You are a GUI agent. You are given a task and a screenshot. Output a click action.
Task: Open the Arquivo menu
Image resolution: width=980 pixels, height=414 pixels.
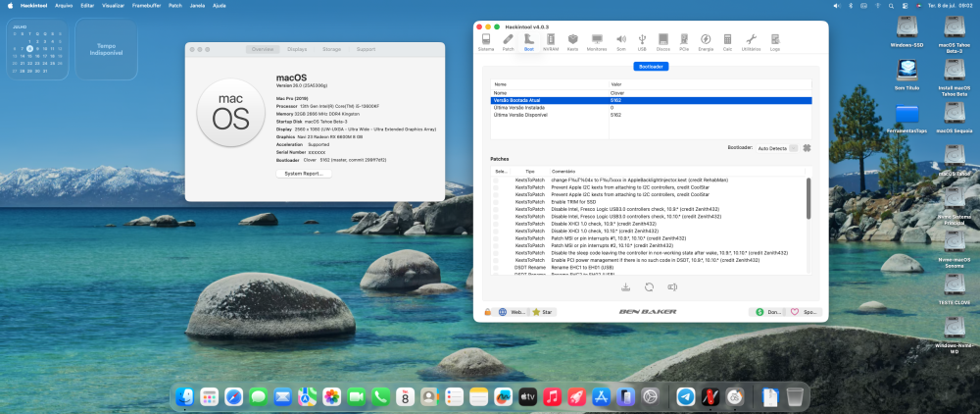pos(64,5)
